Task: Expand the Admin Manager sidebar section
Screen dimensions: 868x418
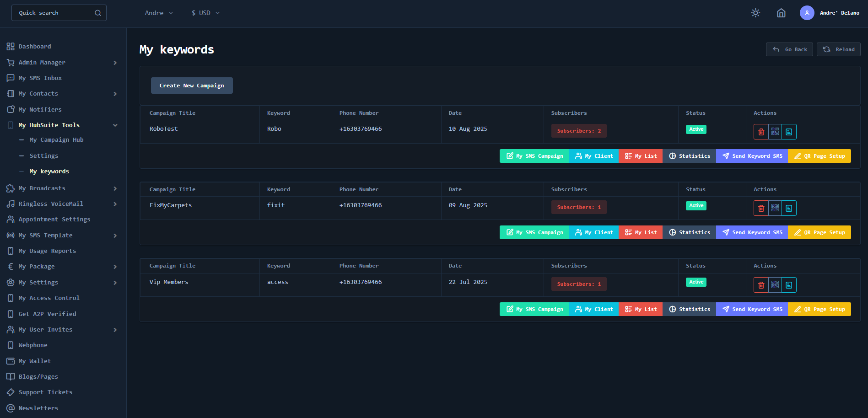Action: (x=115, y=63)
